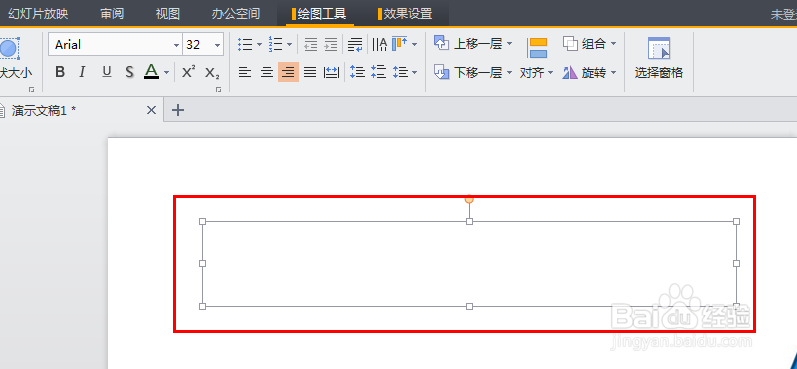
Task: Switch to the 审阅 tab
Action: [x=112, y=14]
